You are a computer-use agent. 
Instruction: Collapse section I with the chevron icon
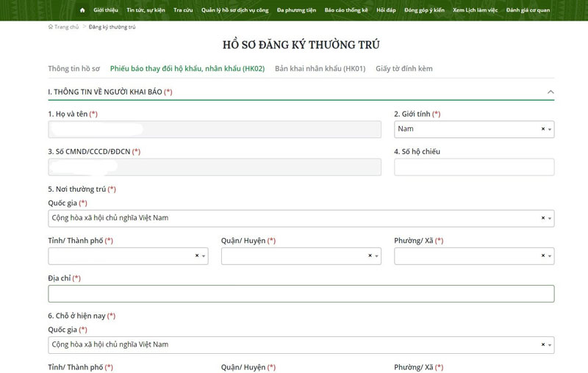(x=551, y=92)
